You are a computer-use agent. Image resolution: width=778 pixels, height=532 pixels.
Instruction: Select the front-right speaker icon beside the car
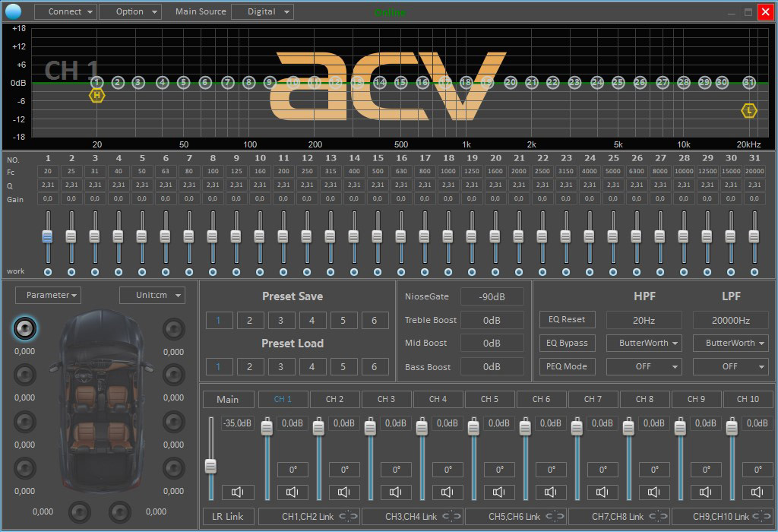click(174, 328)
